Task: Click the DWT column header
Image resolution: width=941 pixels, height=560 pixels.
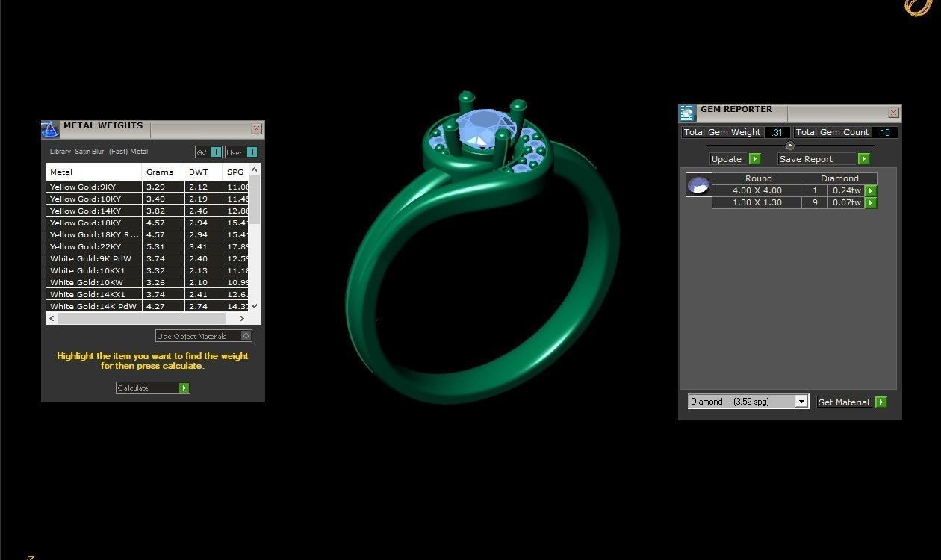Action: pyautogui.click(x=203, y=172)
